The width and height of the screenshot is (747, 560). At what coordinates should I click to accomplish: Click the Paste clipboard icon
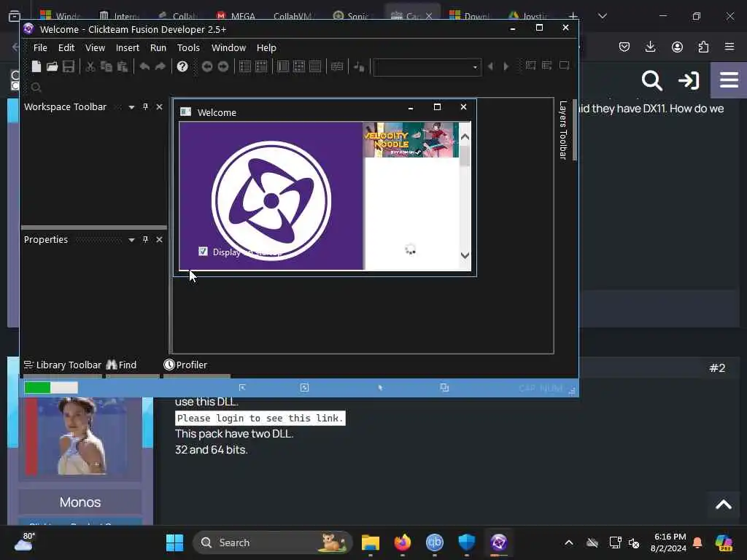123,66
